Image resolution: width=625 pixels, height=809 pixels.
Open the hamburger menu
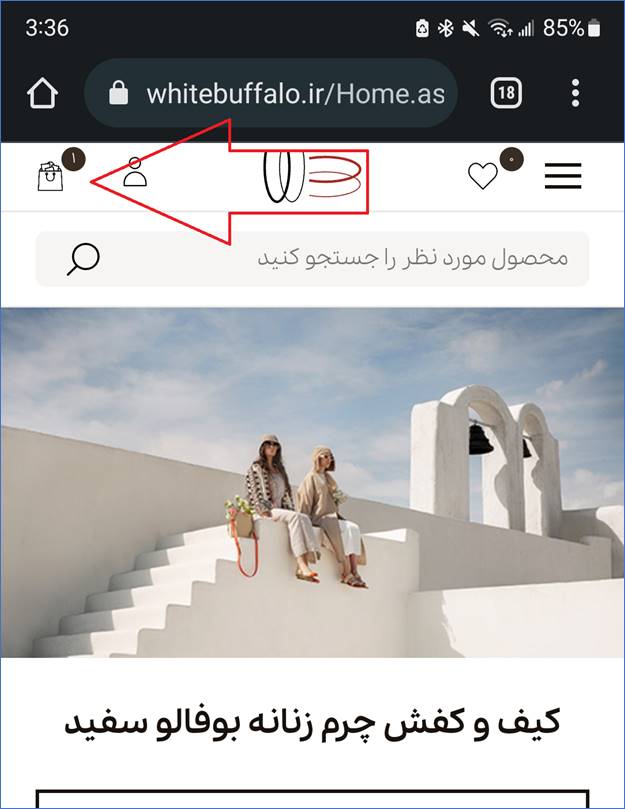click(563, 175)
